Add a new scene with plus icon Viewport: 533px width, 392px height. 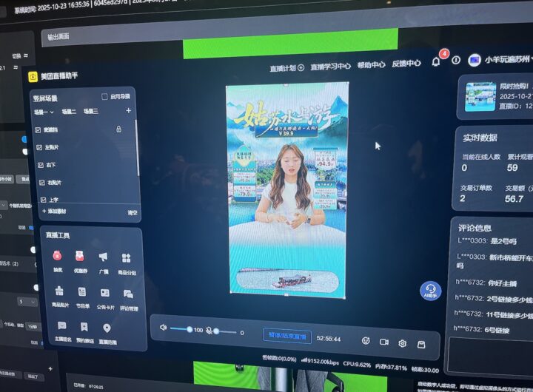click(128, 110)
